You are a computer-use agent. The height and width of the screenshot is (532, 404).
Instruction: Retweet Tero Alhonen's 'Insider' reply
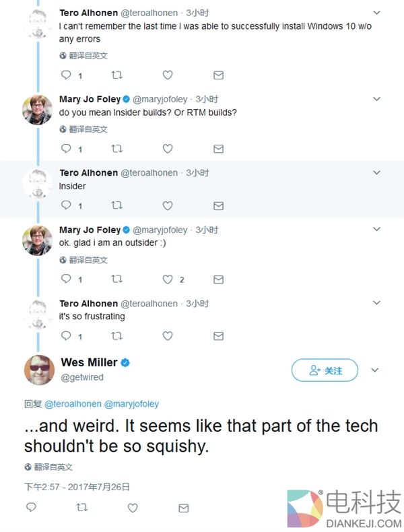tap(116, 205)
